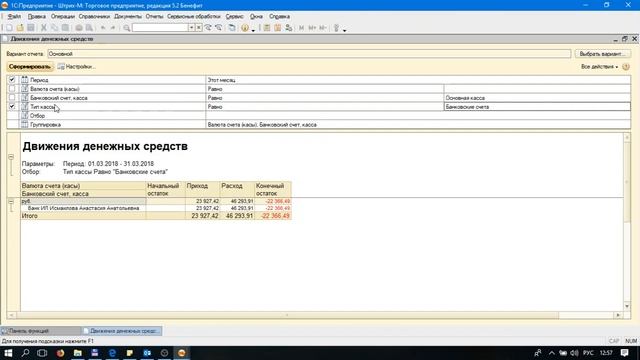Switch to Движения денежных средств tab
This screenshot has width=640, height=360.
[x=121, y=331]
